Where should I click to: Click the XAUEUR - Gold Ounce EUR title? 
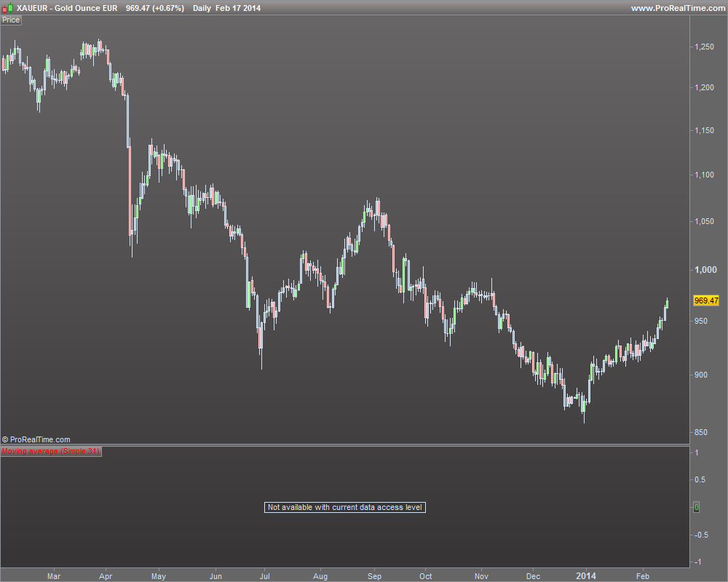pos(67,8)
